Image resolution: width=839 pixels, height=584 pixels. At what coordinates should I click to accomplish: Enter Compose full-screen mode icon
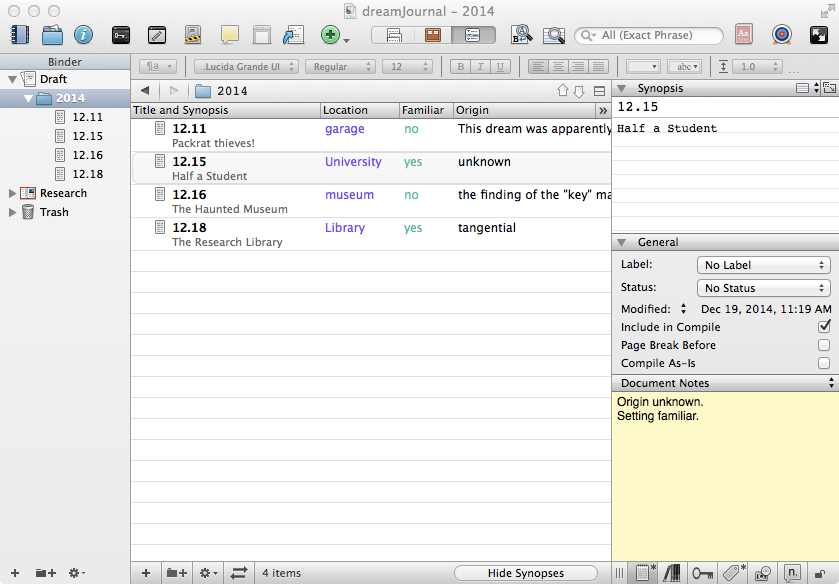click(819, 35)
